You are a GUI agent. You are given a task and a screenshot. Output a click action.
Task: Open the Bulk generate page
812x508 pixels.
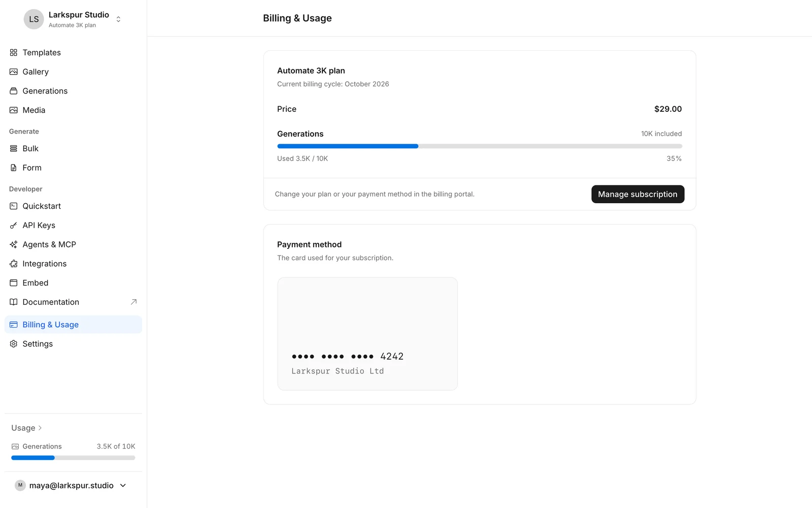[x=73, y=148]
